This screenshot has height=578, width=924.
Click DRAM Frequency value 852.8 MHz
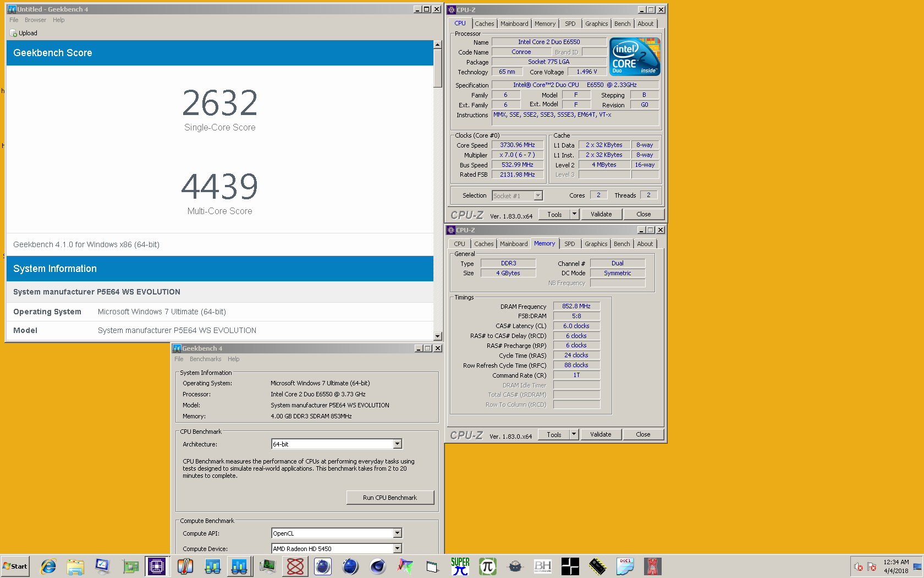[x=576, y=306]
